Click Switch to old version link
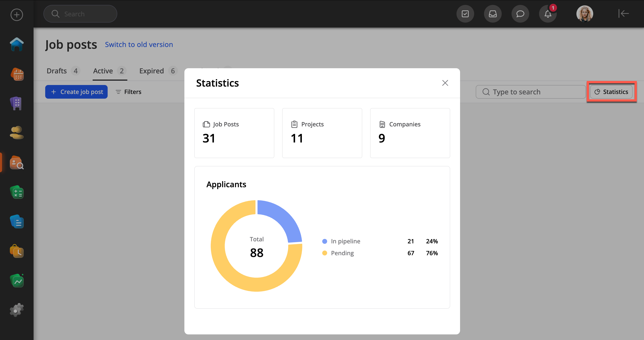This screenshot has width=644, height=340. 139,45
